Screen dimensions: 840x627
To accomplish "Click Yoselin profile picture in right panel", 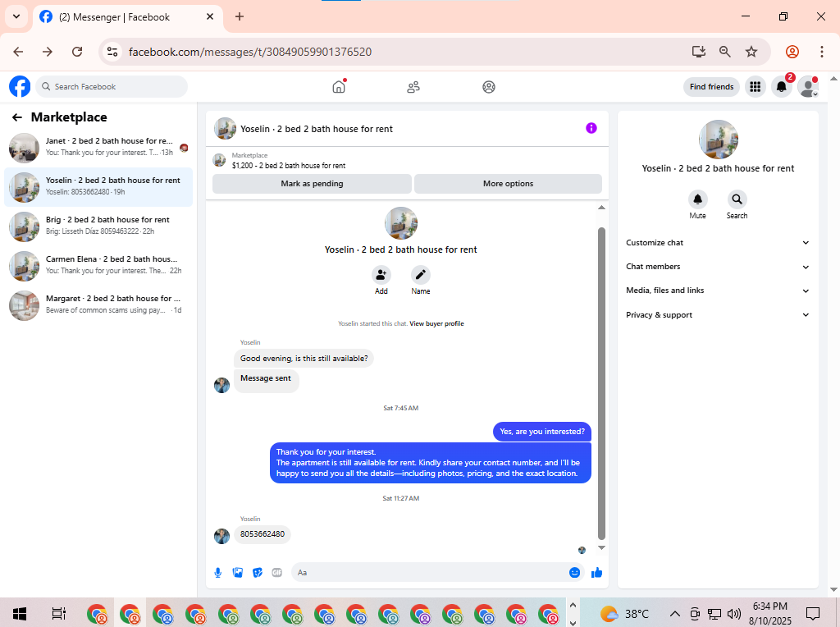I will click(x=719, y=140).
